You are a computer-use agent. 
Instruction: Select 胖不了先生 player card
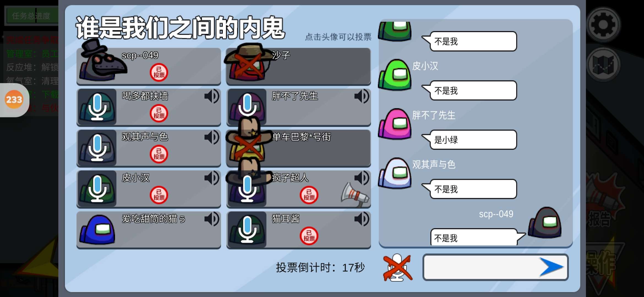[299, 107]
